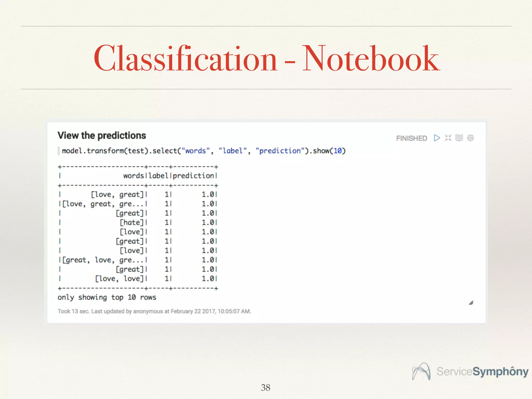Click into the model.transform code editor line
Screen dimensions: 532x399
point(203,151)
